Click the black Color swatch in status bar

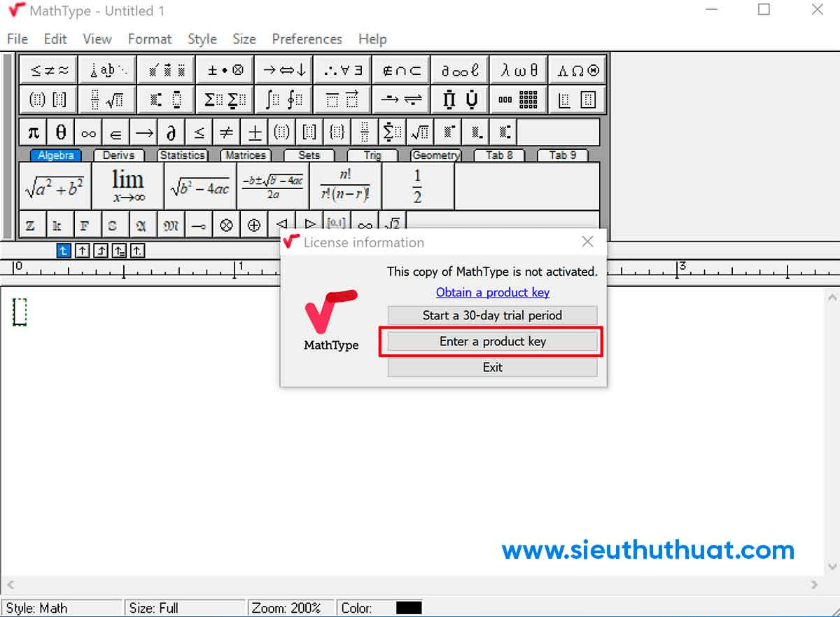(409, 608)
